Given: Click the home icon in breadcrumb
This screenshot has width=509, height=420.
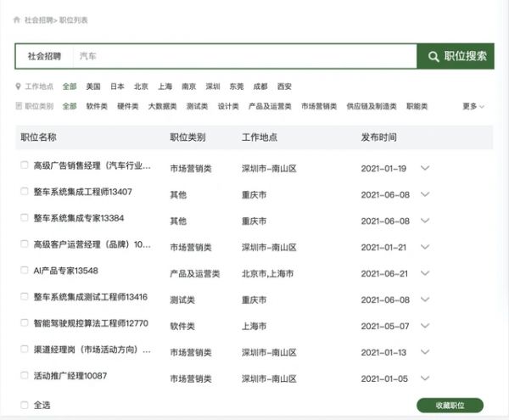Looking at the screenshot, I should 17,19.
